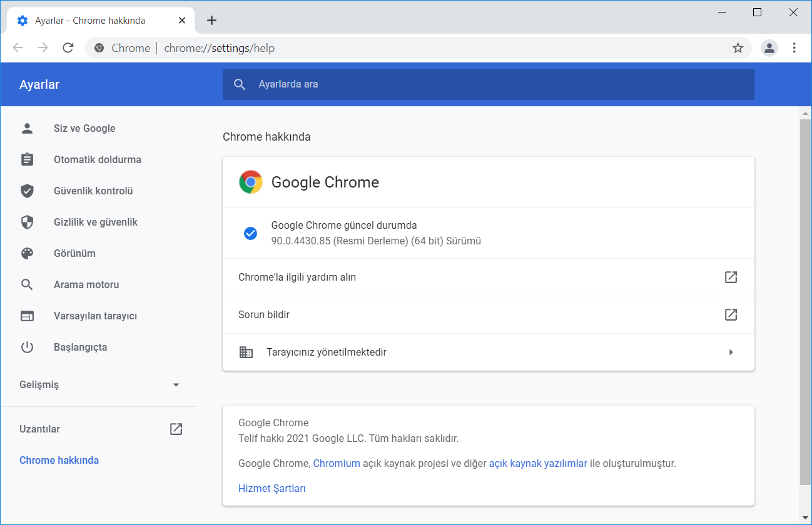Click Chrome'la ilgili yardım alın
Viewport: 812px width, 525px height.
click(x=297, y=277)
